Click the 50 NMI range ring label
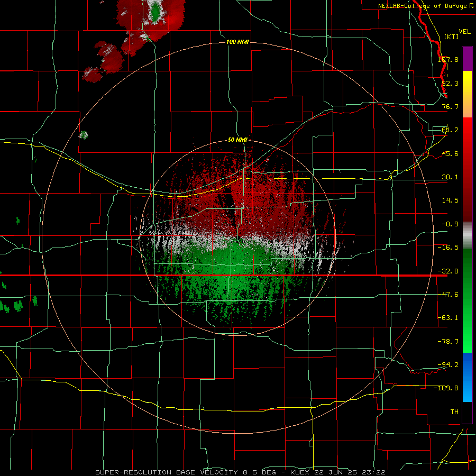The width and height of the screenshot is (476, 476). [237, 140]
